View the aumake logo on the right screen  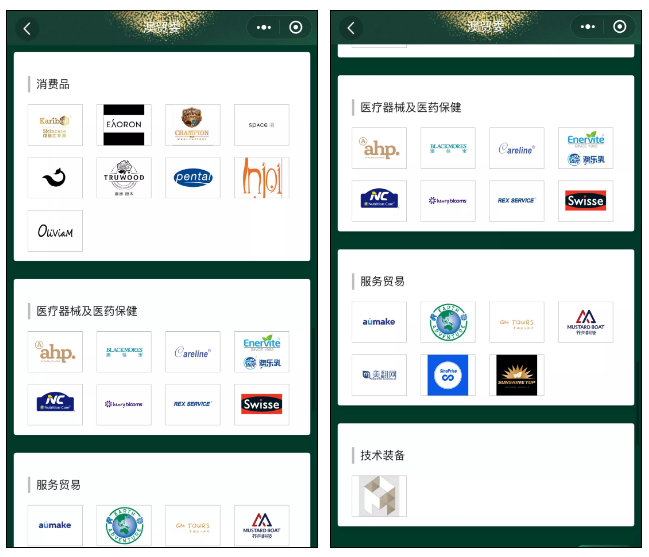(379, 322)
